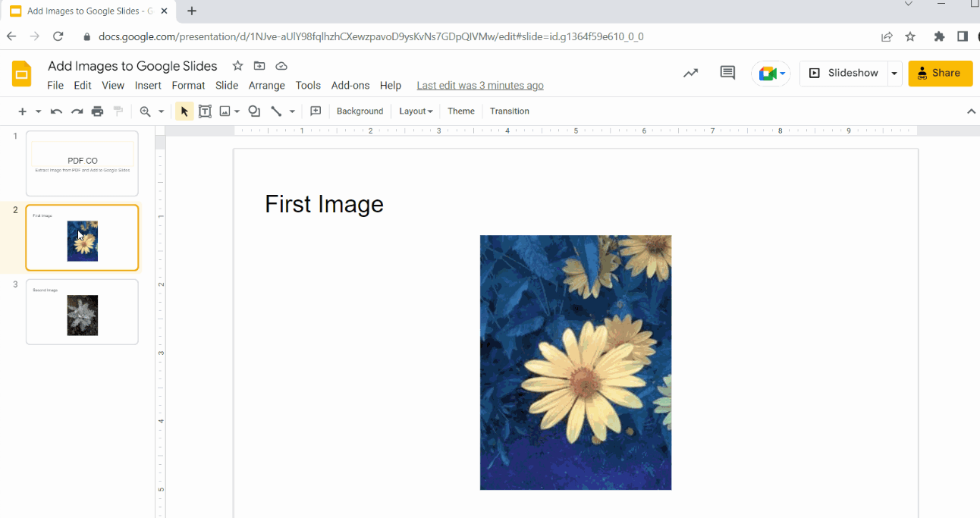
Task: Open the activity dashboard trend icon
Action: coord(690,74)
